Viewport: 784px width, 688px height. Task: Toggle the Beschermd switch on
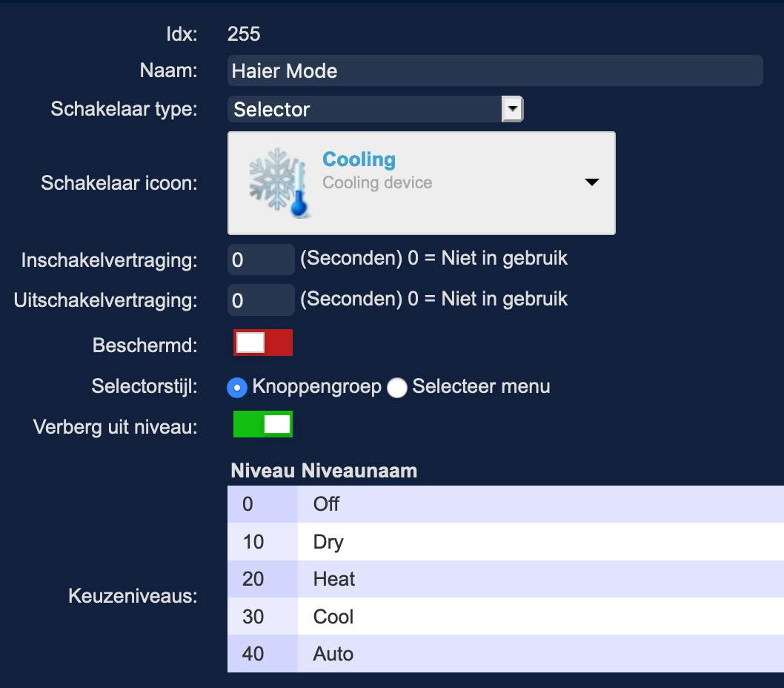tap(263, 343)
